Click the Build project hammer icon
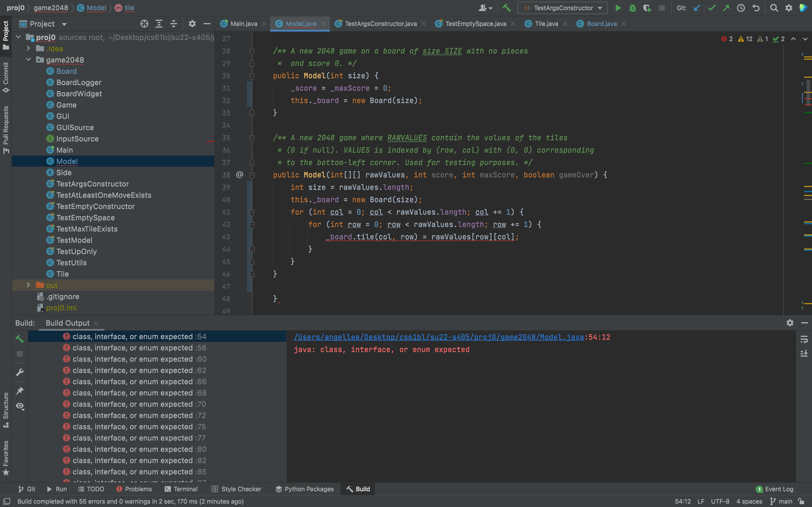 pos(507,8)
